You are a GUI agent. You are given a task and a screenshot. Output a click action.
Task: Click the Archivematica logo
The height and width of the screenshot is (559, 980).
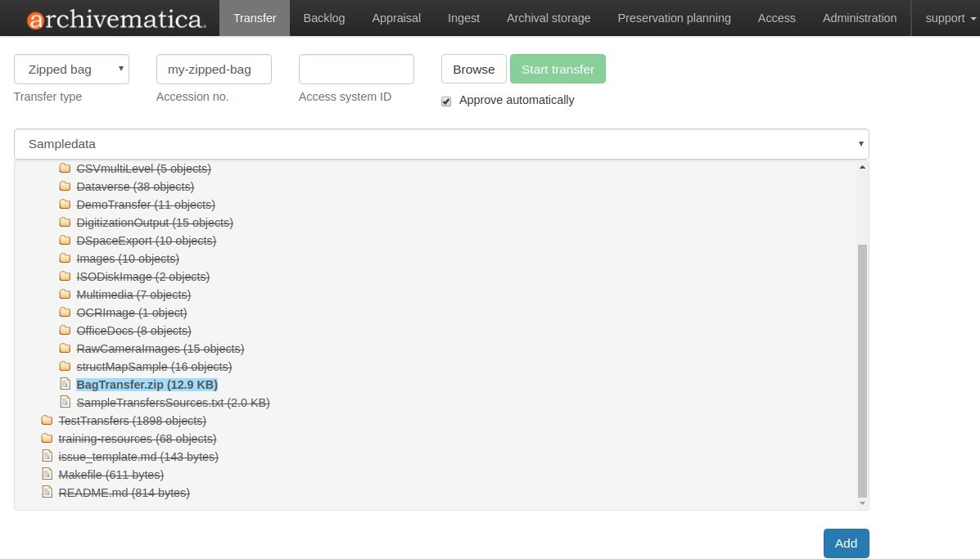pyautogui.click(x=115, y=18)
